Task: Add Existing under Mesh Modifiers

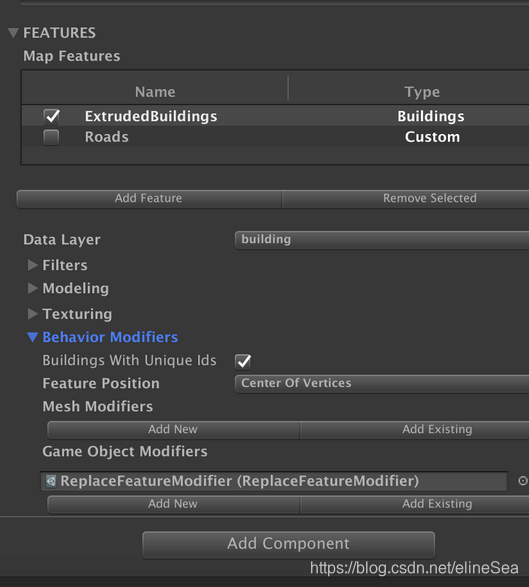Action: click(414, 429)
